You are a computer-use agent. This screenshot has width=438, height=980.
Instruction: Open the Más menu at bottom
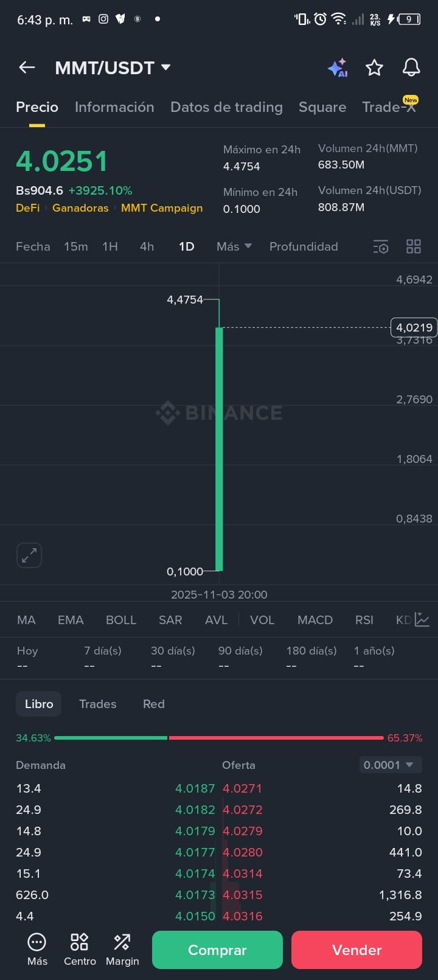pyautogui.click(x=37, y=950)
